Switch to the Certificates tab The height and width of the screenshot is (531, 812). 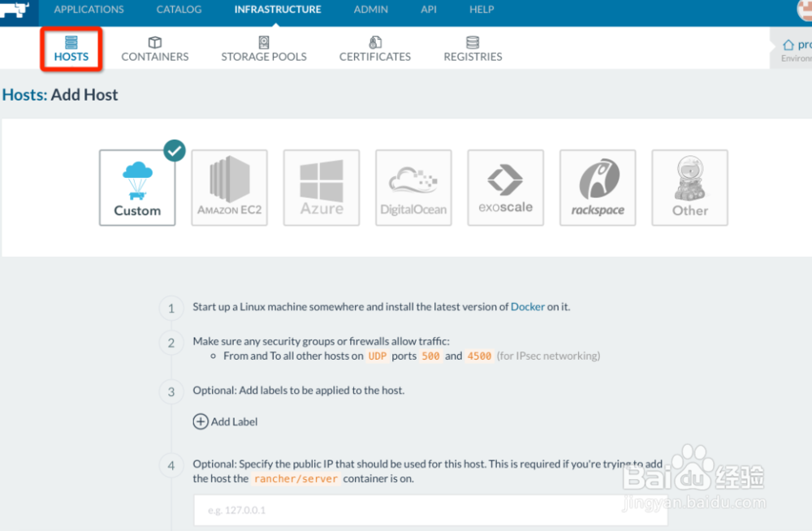click(375, 50)
